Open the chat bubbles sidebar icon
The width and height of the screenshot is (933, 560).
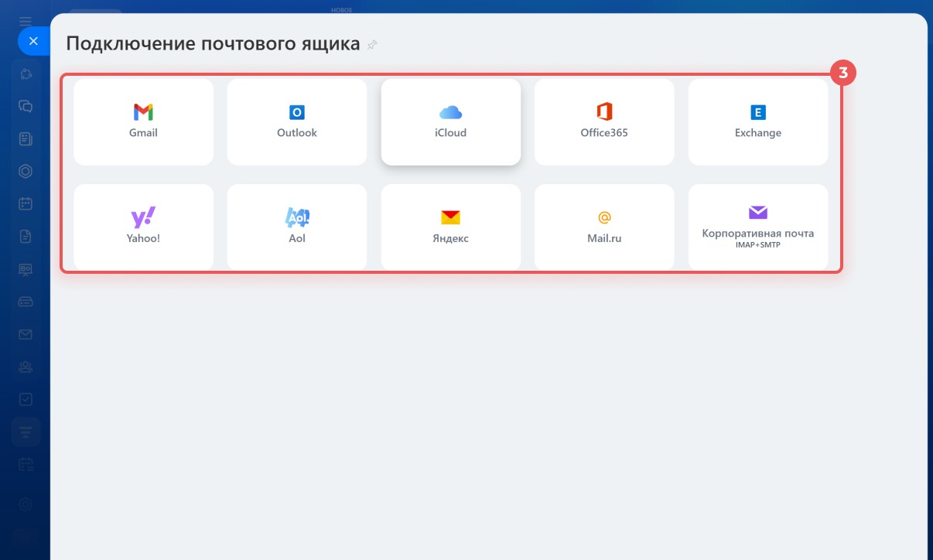pyautogui.click(x=26, y=106)
